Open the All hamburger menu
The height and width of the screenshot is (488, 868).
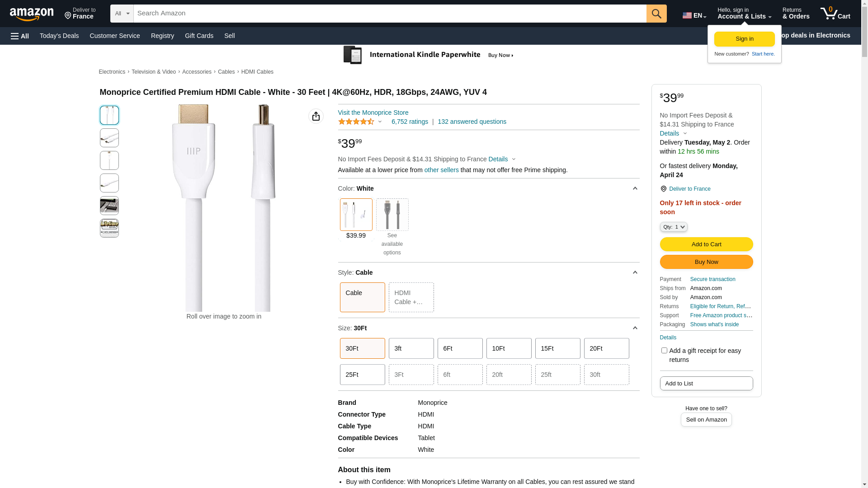[x=20, y=36]
